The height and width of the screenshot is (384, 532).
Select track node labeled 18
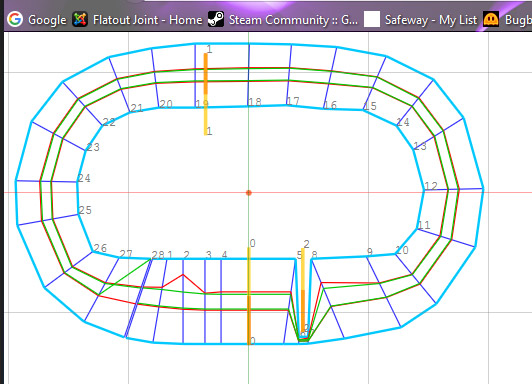pos(255,102)
